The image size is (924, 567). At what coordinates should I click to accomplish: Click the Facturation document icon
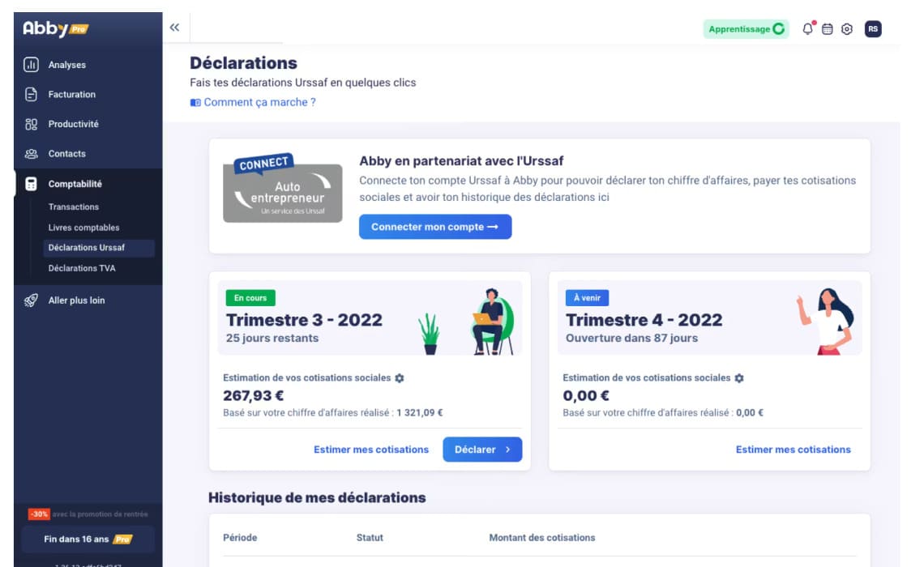pyautogui.click(x=32, y=94)
